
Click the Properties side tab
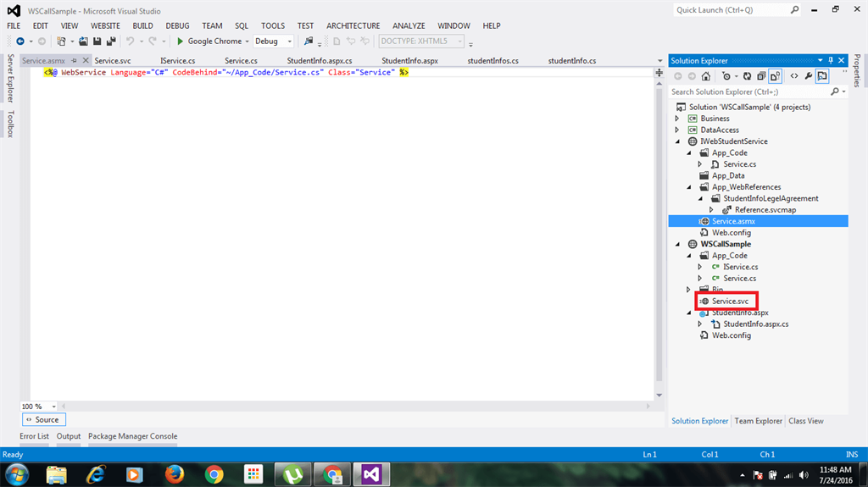point(857,70)
